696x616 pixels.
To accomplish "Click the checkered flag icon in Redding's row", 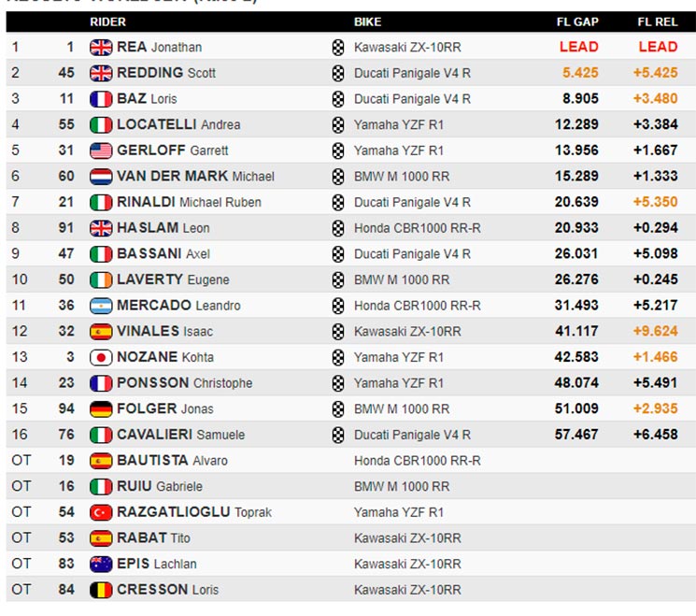I will [338, 73].
